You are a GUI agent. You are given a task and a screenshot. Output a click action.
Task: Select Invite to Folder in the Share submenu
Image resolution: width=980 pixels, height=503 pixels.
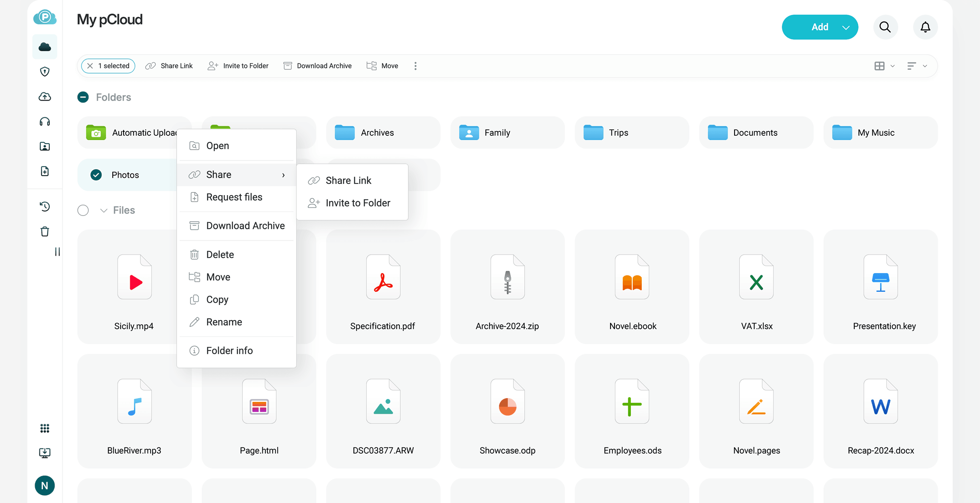tap(358, 203)
